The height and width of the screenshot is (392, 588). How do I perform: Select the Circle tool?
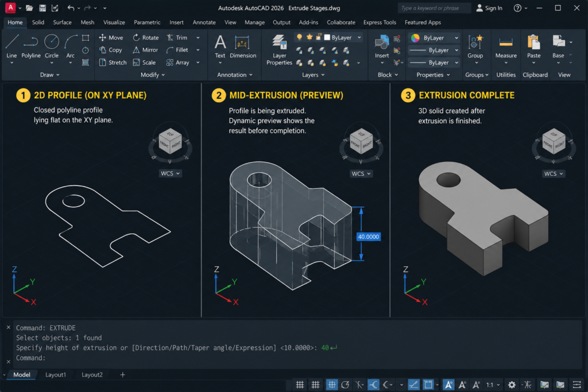pyautogui.click(x=51, y=46)
